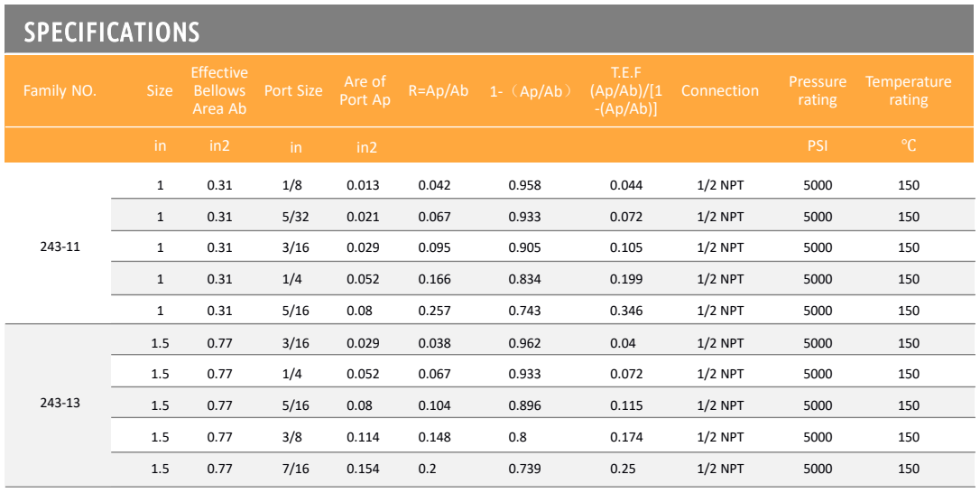Click the Connection column header
The height and width of the screenshot is (493, 980).
tap(720, 90)
